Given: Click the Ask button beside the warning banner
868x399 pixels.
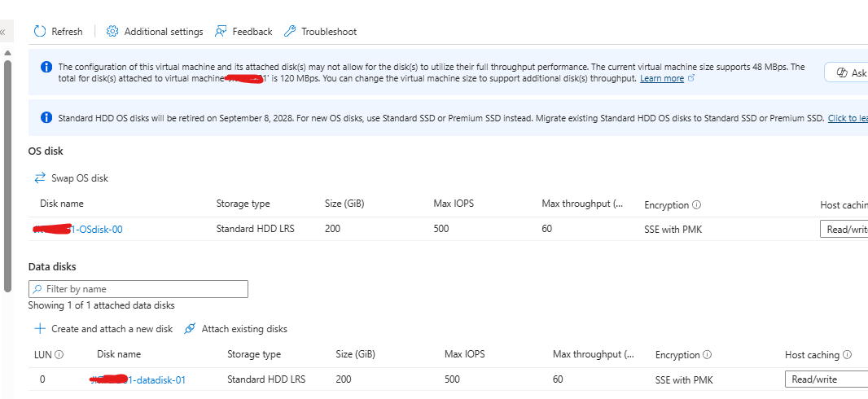Looking at the screenshot, I should [848, 72].
